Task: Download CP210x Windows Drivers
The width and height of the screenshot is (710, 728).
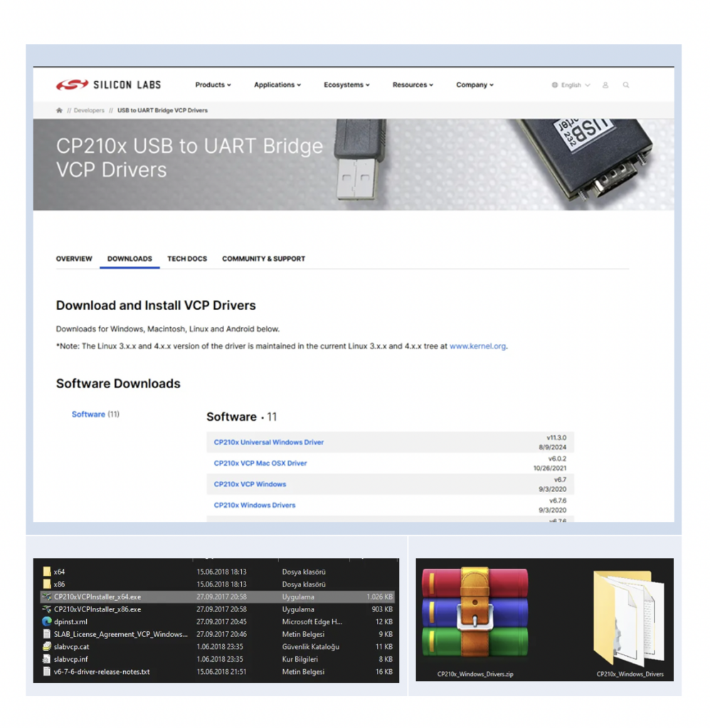Action: tap(254, 505)
